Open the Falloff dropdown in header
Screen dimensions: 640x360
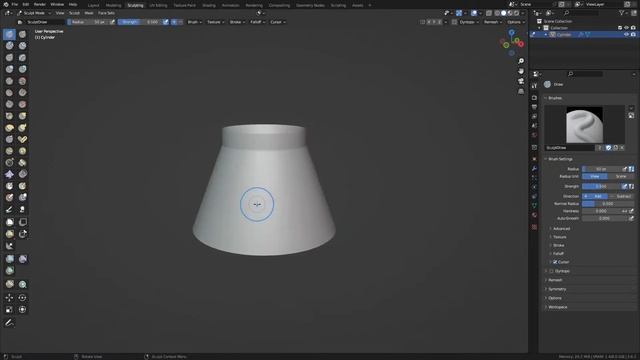pos(257,22)
